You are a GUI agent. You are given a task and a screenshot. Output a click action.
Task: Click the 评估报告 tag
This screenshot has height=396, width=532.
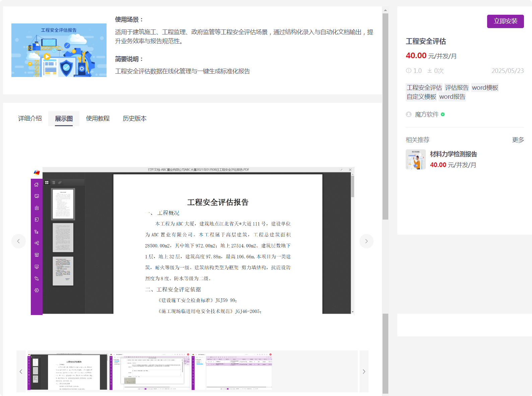[457, 87]
